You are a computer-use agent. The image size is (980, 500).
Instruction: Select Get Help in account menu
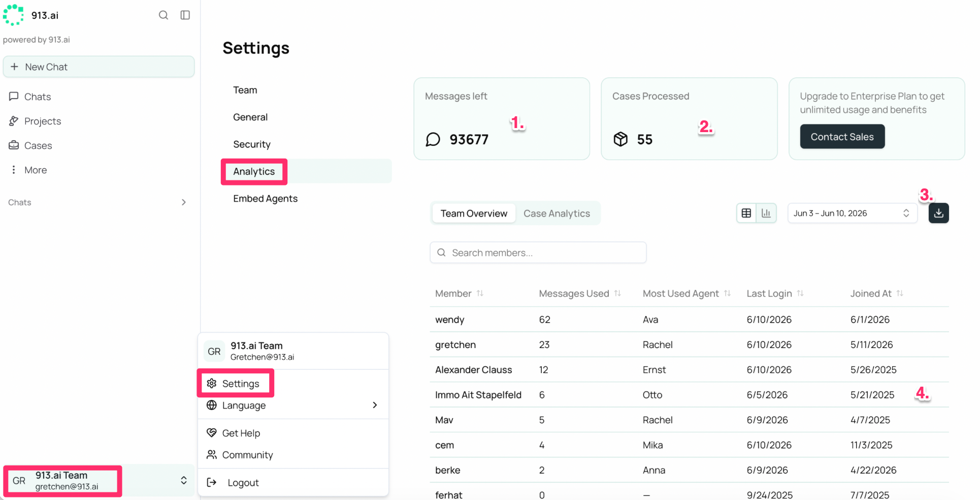293,433
